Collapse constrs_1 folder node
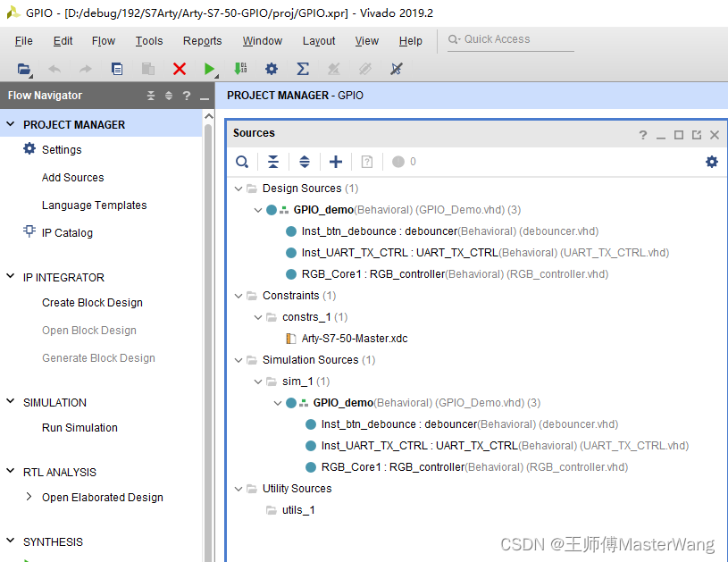Viewport: 728px width, 562px height. (x=258, y=317)
